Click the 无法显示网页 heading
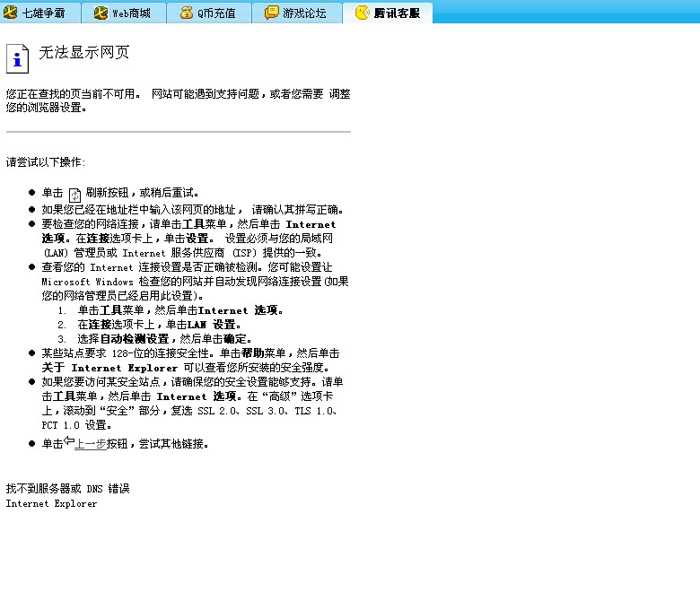This screenshot has height=592, width=700. click(x=84, y=52)
